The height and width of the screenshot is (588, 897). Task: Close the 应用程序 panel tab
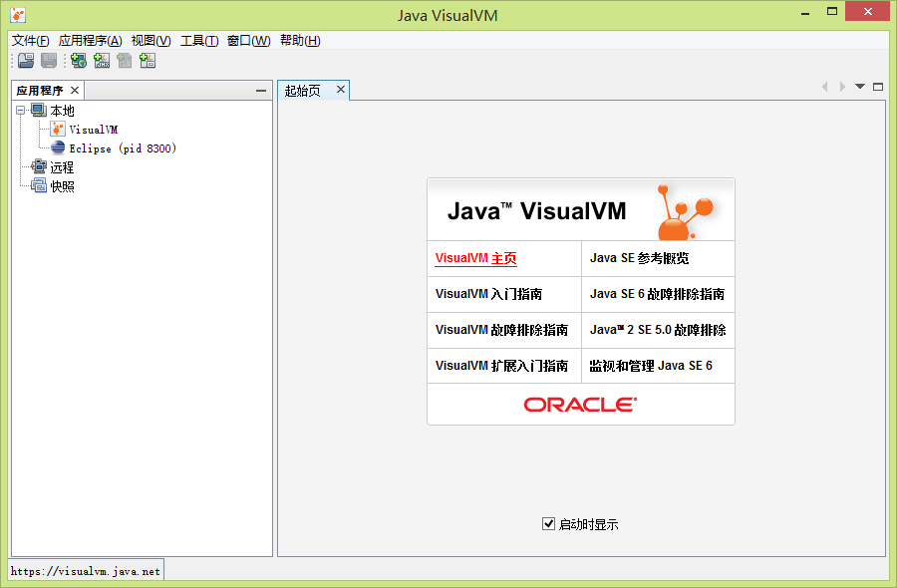pos(75,91)
